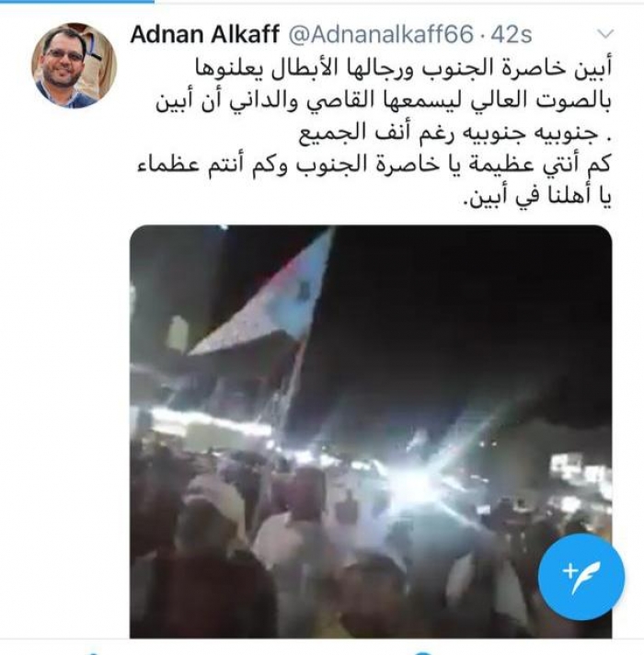Tap the partially visible left bottom navigation icon
The width and height of the screenshot is (644, 655).
tap(93, 653)
